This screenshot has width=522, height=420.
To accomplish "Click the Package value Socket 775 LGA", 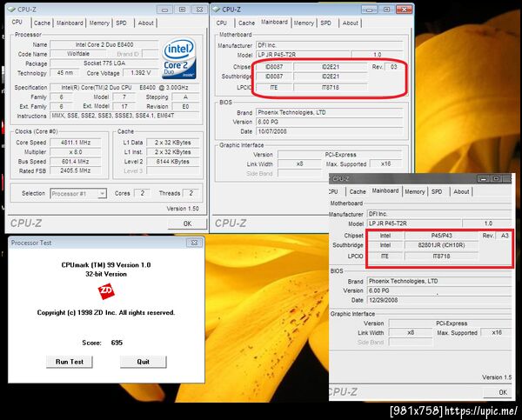I will (104, 63).
